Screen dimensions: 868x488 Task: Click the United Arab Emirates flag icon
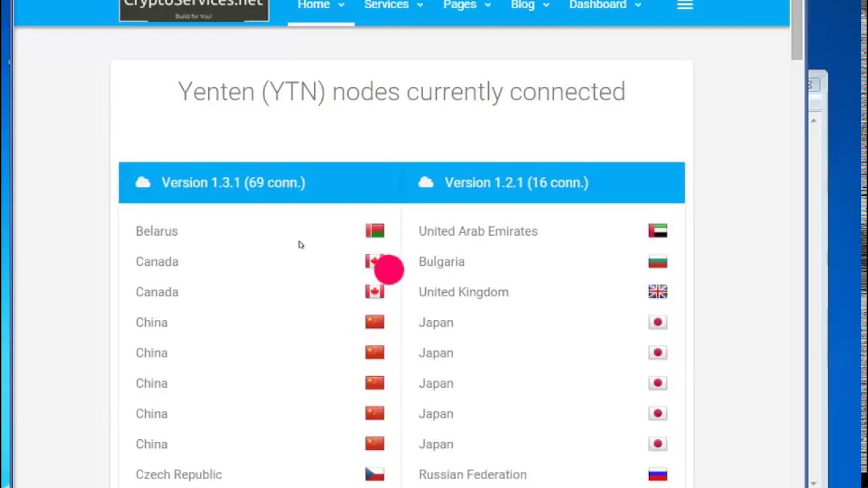click(658, 231)
